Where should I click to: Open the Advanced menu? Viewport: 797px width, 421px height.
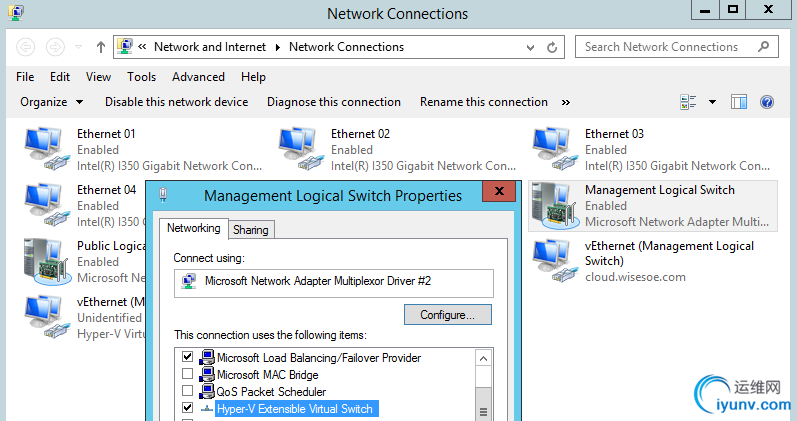point(198,77)
